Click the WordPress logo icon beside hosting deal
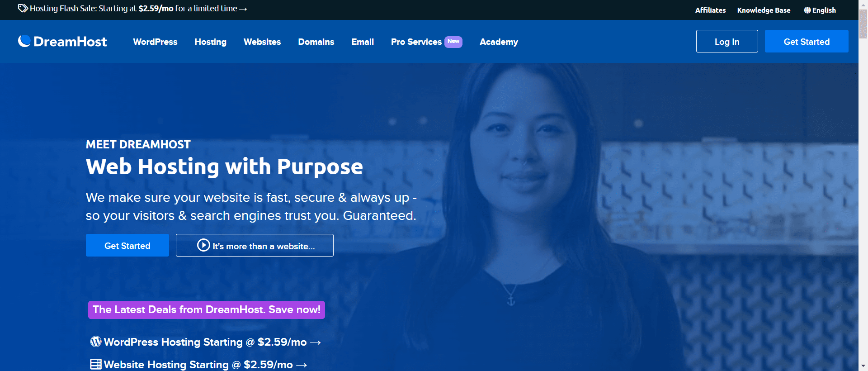 click(x=96, y=342)
